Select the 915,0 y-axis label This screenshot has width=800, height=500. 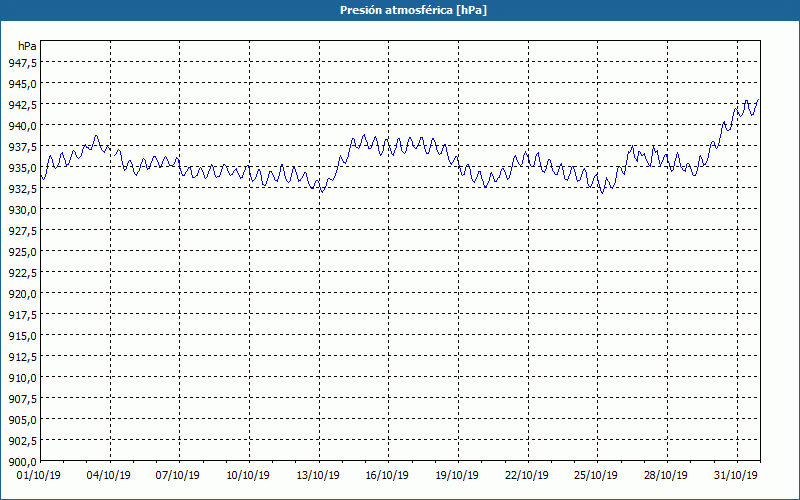[22, 335]
